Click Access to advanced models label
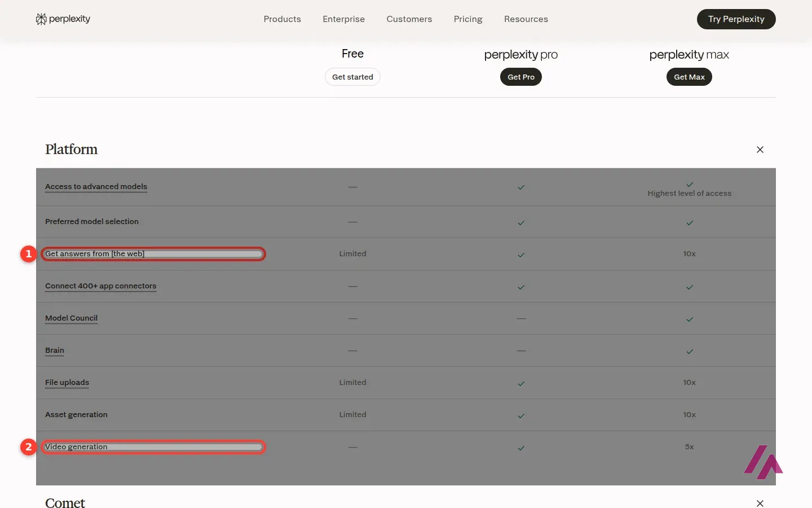The height and width of the screenshot is (508, 812). pyautogui.click(x=96, y=187)
